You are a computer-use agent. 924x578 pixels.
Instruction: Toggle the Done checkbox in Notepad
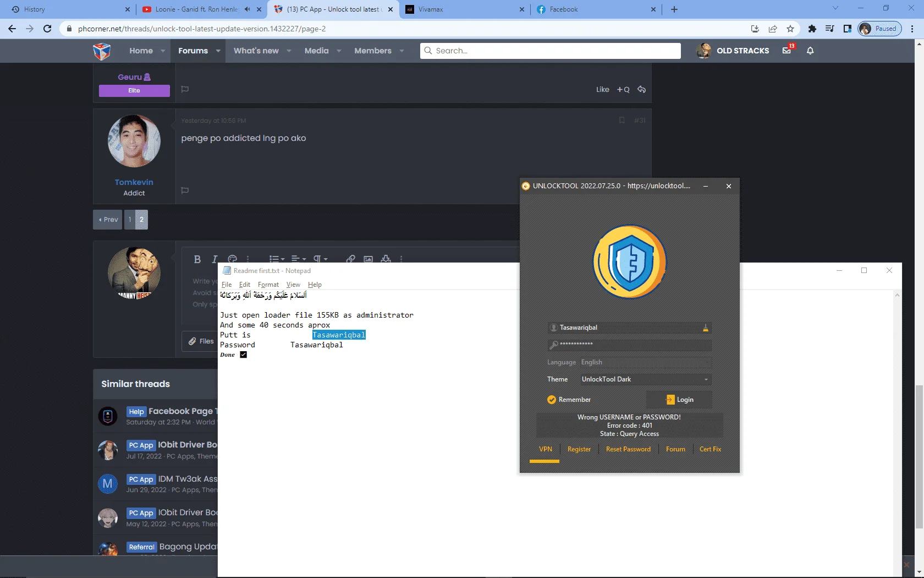click(243, 355)
